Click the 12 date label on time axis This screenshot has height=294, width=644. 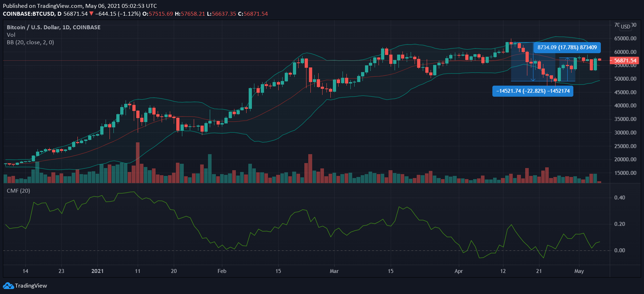point(503,271)
